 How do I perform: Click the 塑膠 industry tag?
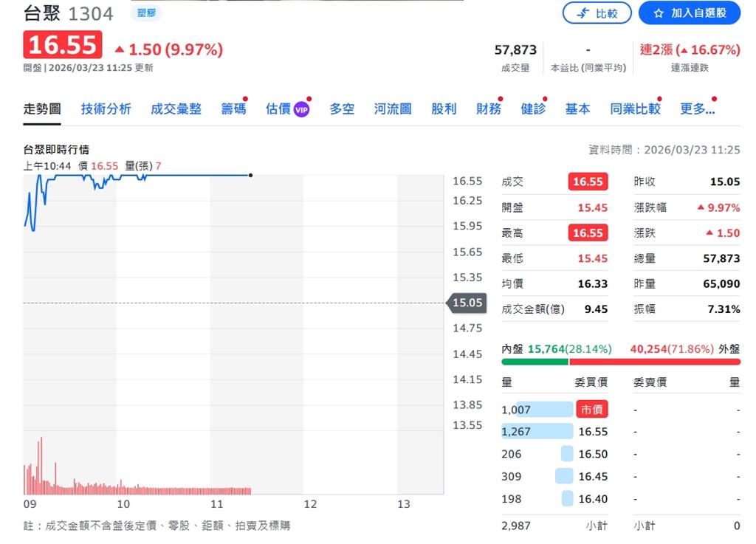tap(145, 13)
